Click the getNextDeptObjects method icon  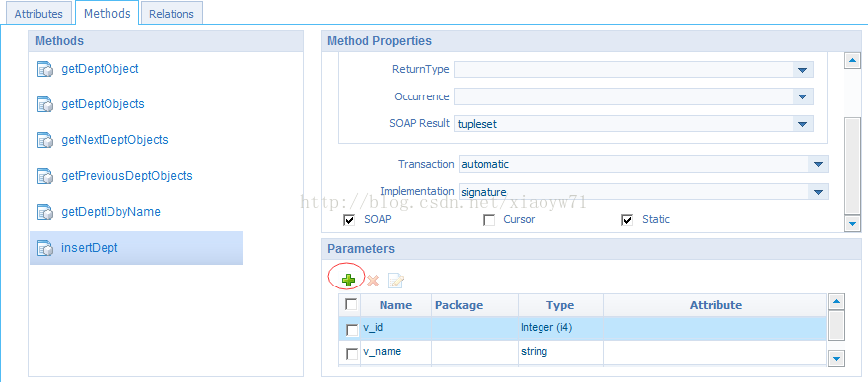point(44,140)
